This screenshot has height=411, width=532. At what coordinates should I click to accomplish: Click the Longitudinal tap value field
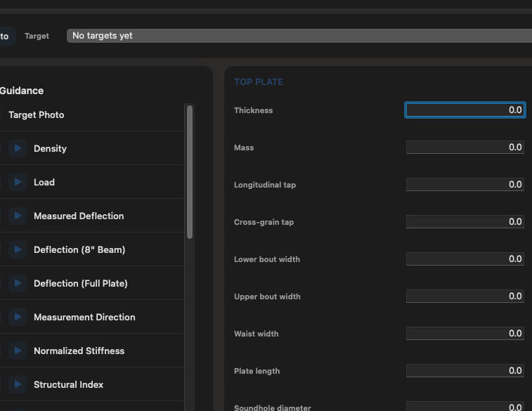point(465,185)
